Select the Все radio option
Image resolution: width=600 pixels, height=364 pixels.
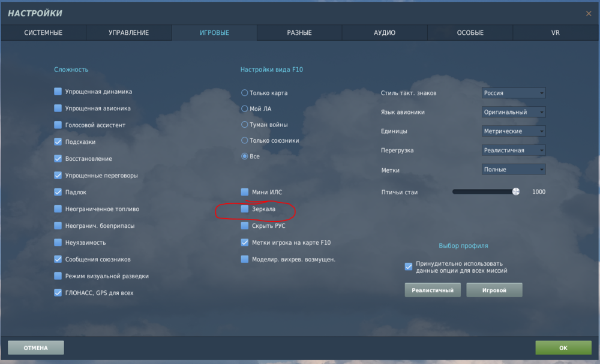point(245,156)
